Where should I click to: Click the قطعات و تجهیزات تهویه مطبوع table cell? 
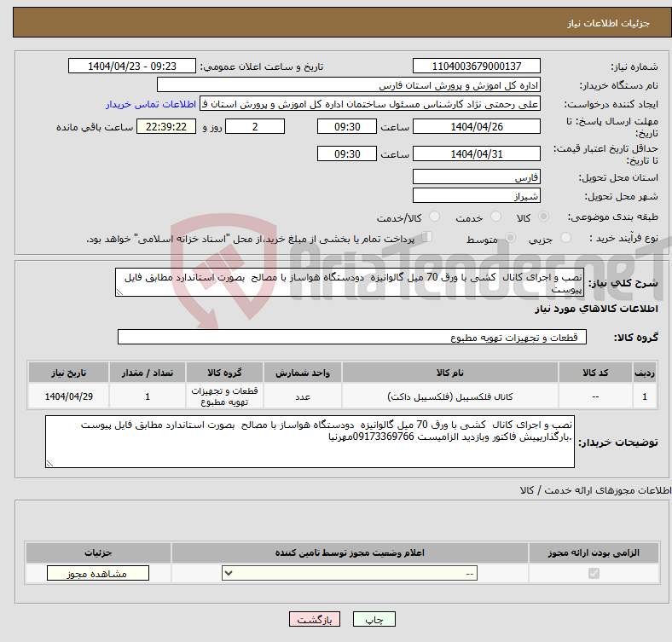click(x=224, y=396)
